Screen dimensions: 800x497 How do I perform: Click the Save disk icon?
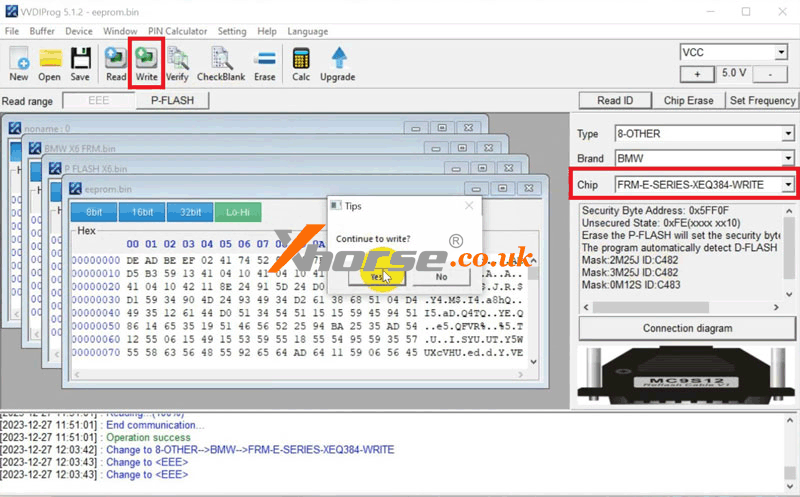pyautogui.click(x=80, y=63)
